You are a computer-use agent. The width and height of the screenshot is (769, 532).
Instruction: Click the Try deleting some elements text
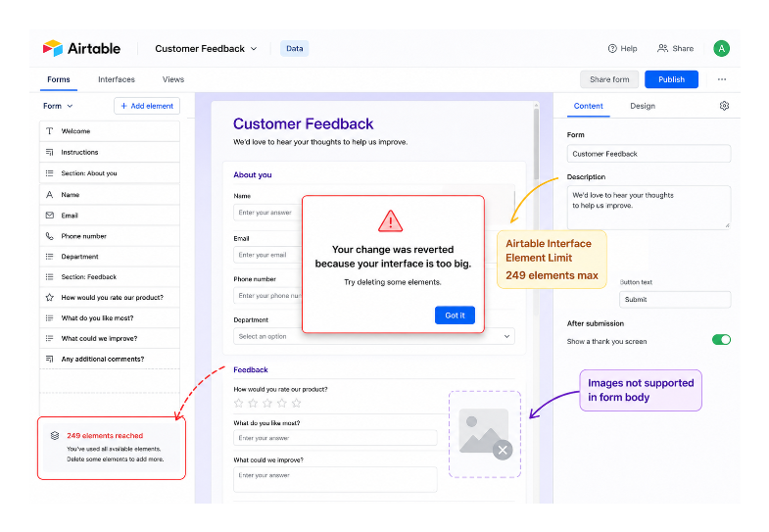(x=393, y=282)
